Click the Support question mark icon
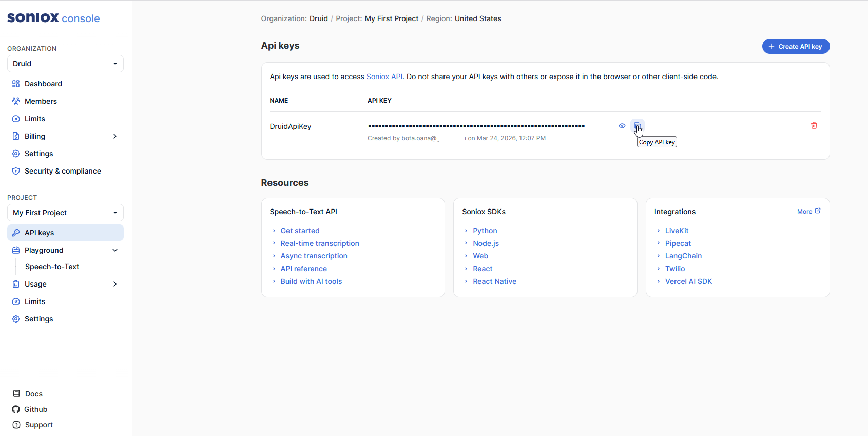868x436 pixels. point(16,425)
